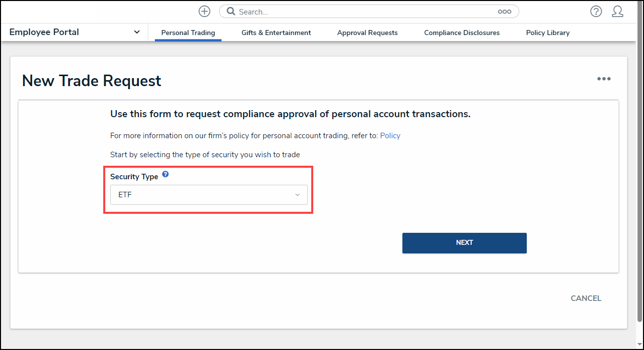
Task: Click the plus create-new icon
Action: click(204, 12)
